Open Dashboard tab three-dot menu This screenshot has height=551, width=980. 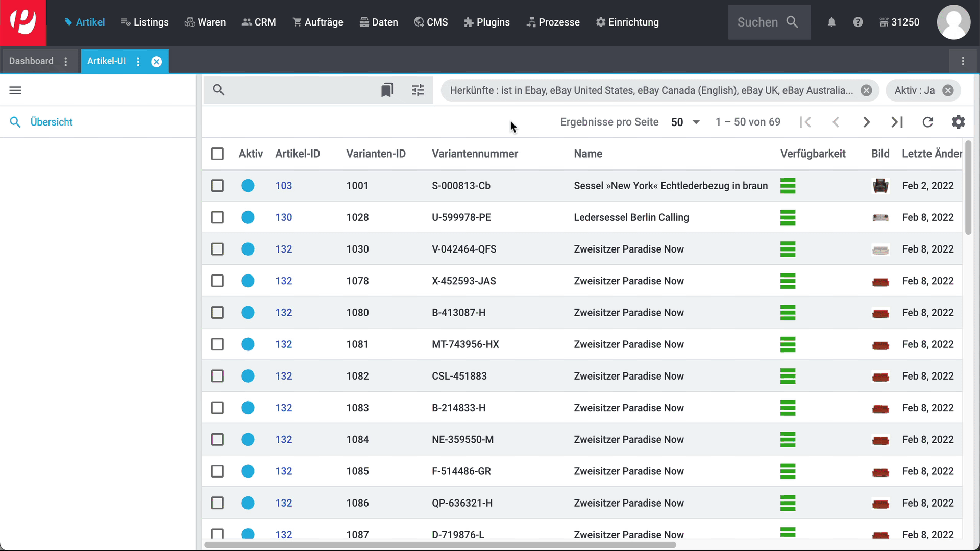pos(66,61)
